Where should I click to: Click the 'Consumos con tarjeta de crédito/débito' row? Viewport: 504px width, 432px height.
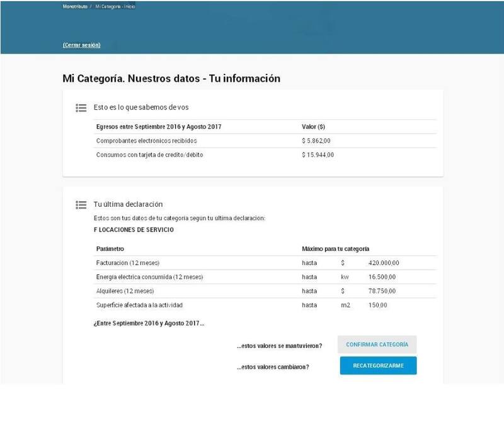[x=149, y=155]
